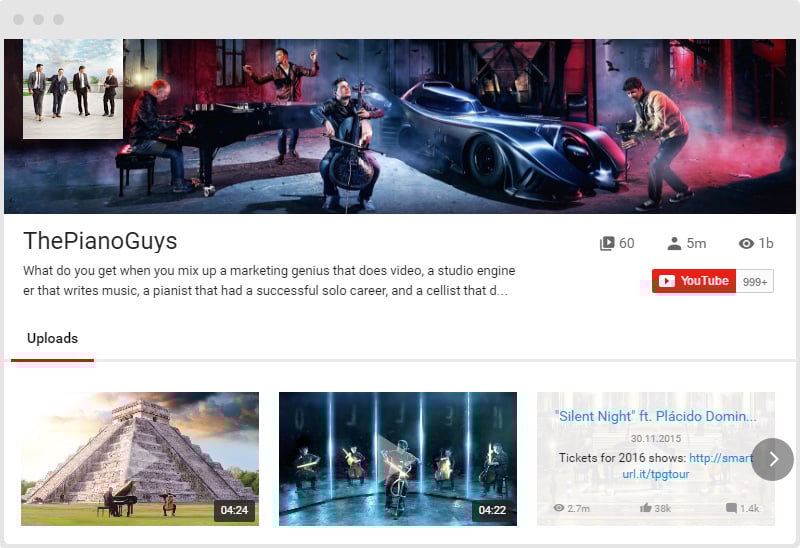The height and width of the screenshot is (548, 800).
Task: Click the YouTube play logo icon
Action: pyautogui.click(x=666, y=281)
